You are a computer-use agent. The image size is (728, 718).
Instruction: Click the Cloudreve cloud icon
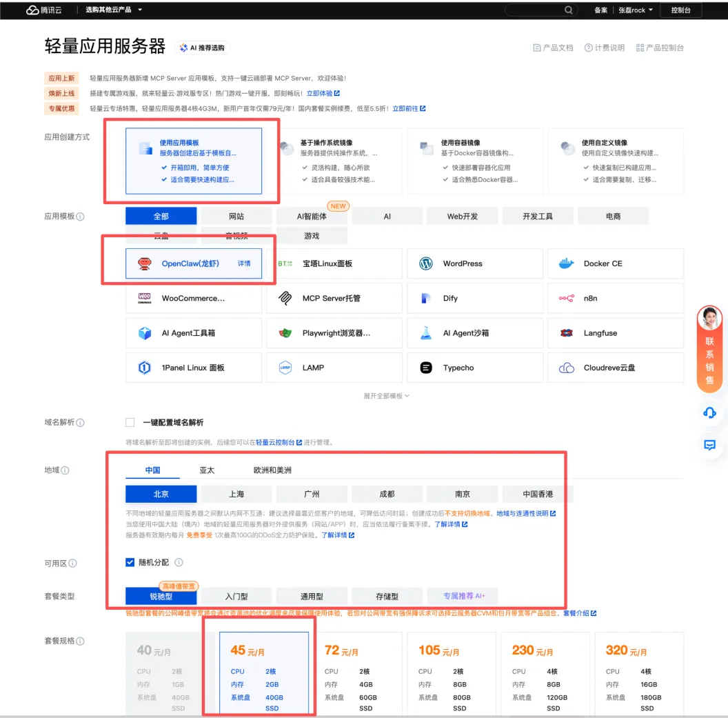(x=567, y=368)
